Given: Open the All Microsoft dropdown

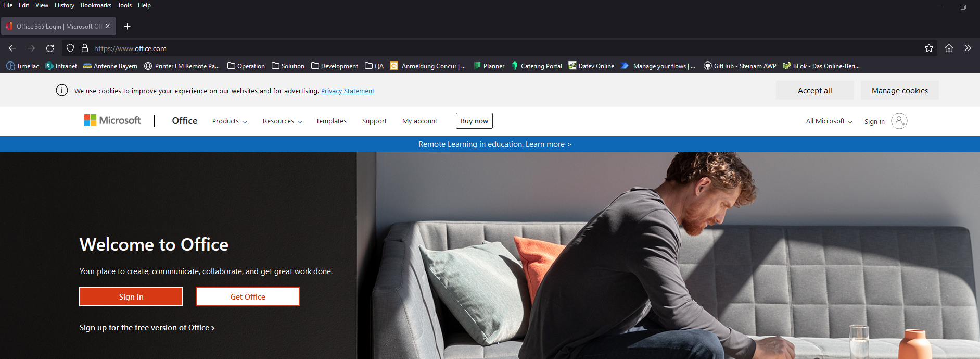Looking at the screenshot, I should pos(829,121).
